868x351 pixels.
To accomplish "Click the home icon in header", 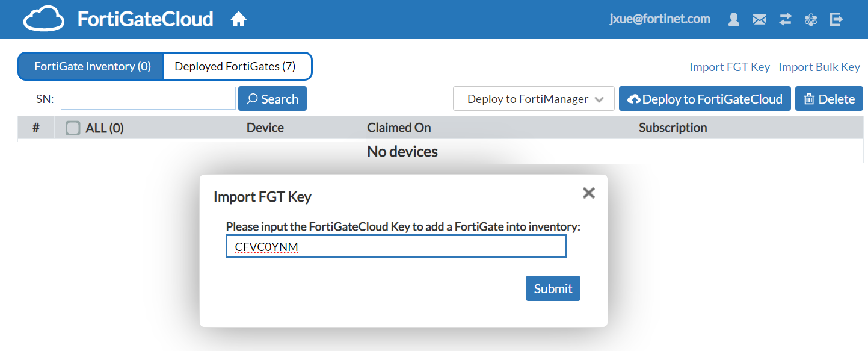I will (x=239, y=20).
